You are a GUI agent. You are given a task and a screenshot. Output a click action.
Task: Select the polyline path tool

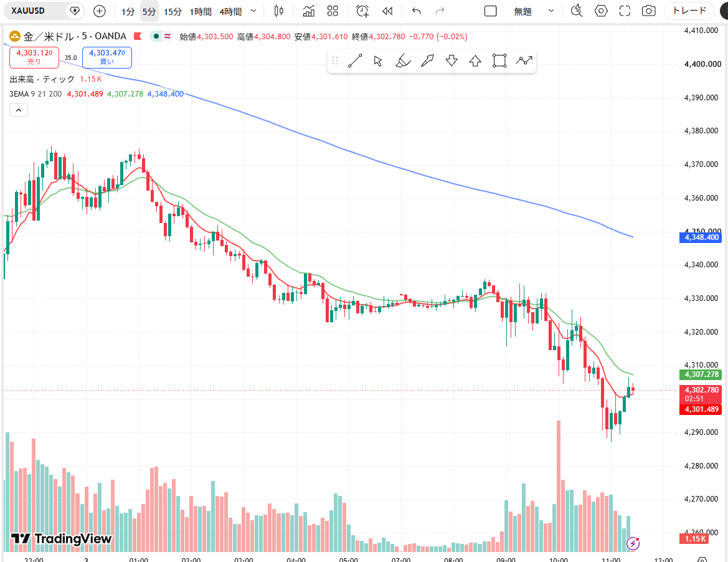[x=524, y=61]
